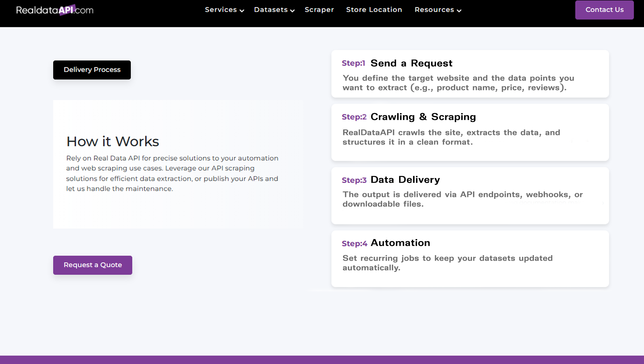Expand the Resources dropdown chevron
This screenshot has width=644, height=364.
pyautogui.click(x=459, y=10)
